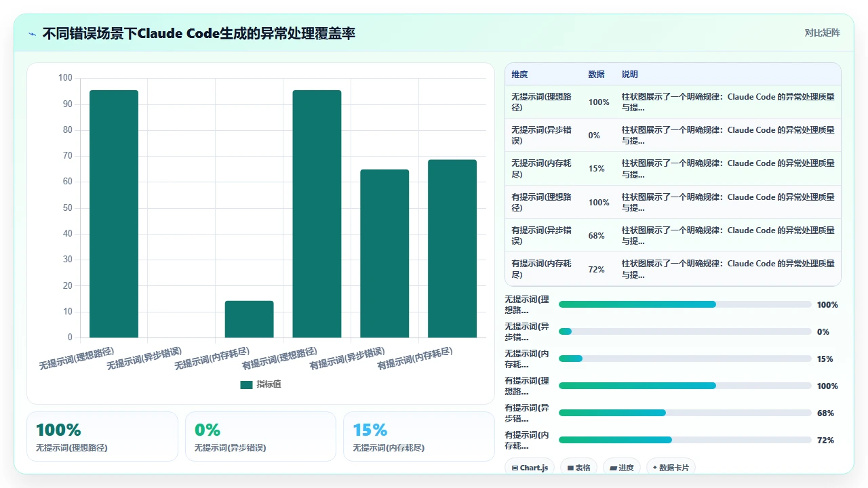The height and width of the screenshot is (488, 868).
Task: Click the description cell in the 有提示词(内存耗尽) table row
Action: 728,269
